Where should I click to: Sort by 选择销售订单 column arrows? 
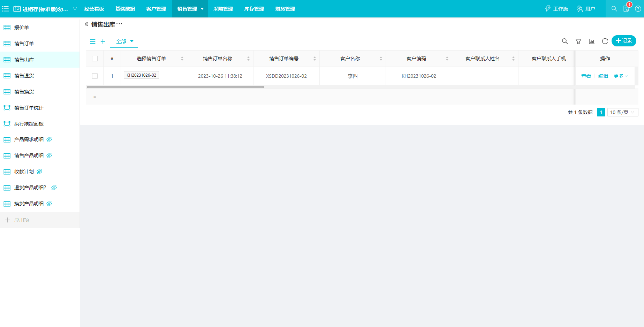tap(182, 59)
